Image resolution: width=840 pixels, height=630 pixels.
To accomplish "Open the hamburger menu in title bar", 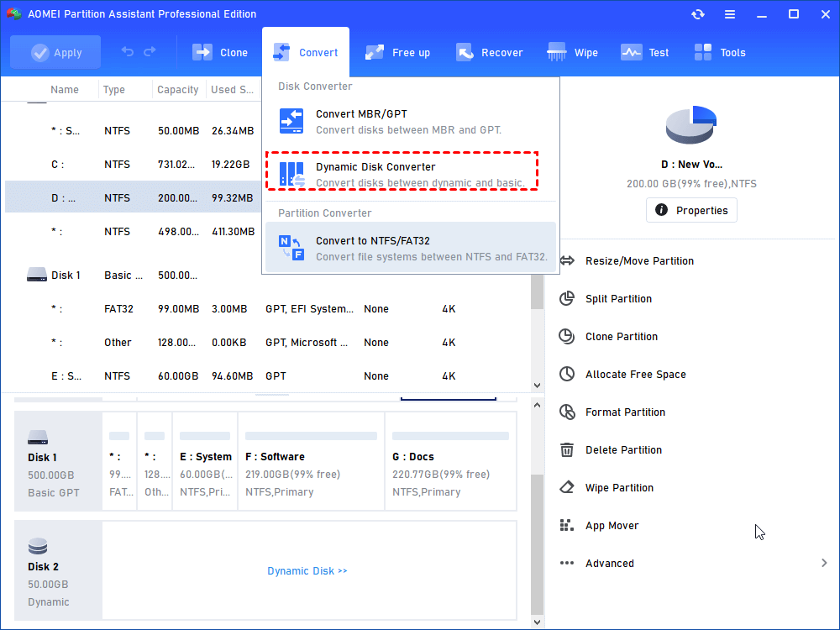I will tap(730, 14).
